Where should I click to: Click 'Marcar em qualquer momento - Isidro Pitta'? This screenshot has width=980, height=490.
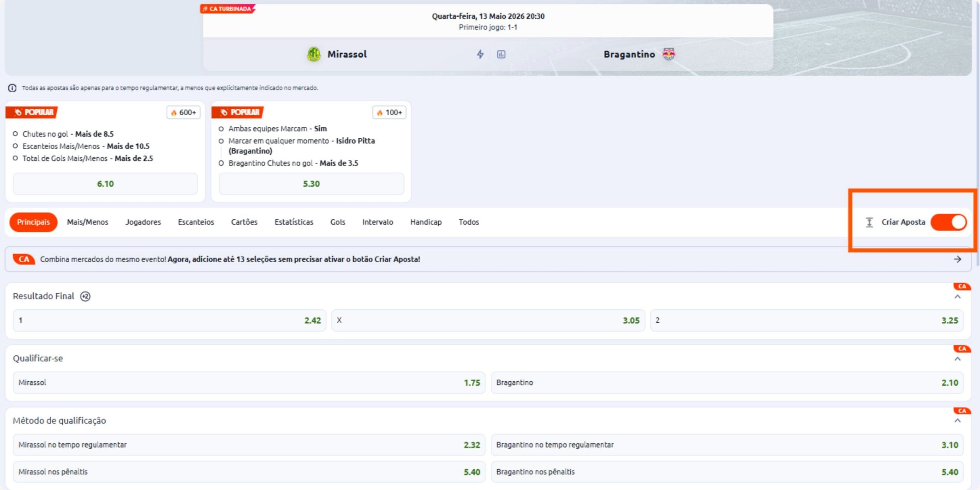tap(301, 146)
